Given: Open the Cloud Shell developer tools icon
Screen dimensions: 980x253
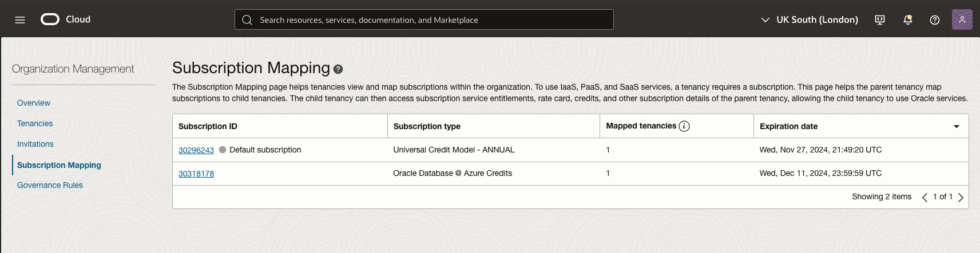Looking at the screenshot, I should pyautogui.click(x=880, y=20).
